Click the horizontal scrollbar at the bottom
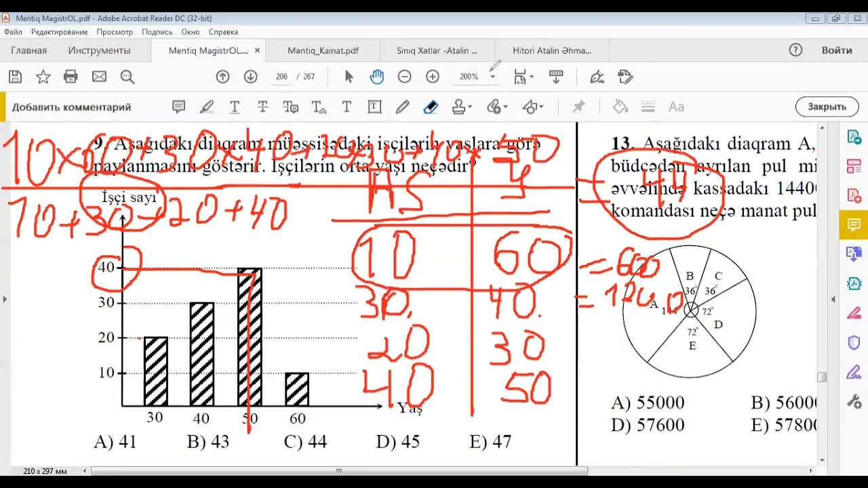The image size is (868, 488). [339, 470]
